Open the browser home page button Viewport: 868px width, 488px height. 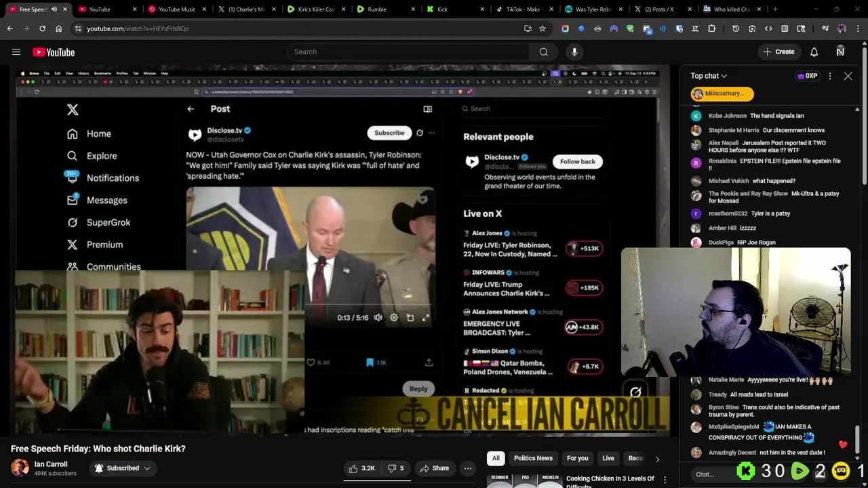[x=58, y=28]
